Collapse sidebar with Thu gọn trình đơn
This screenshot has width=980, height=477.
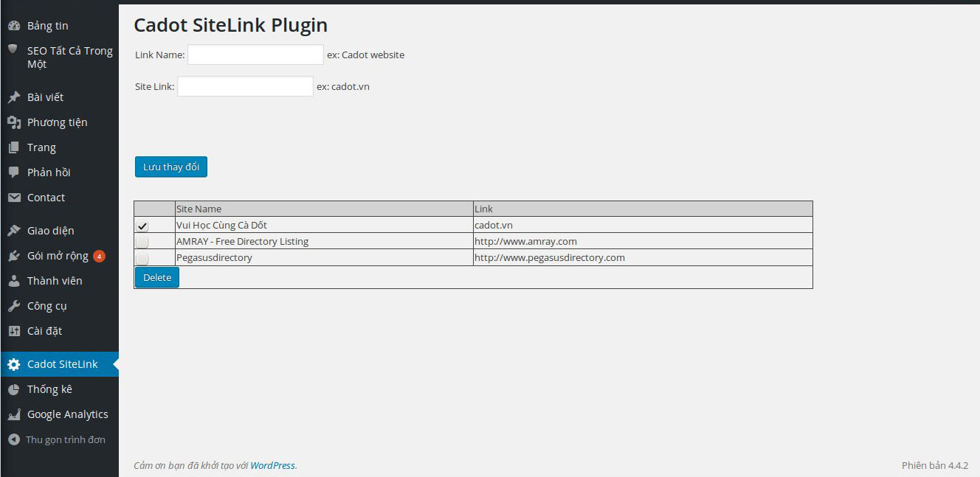[59, 439]
